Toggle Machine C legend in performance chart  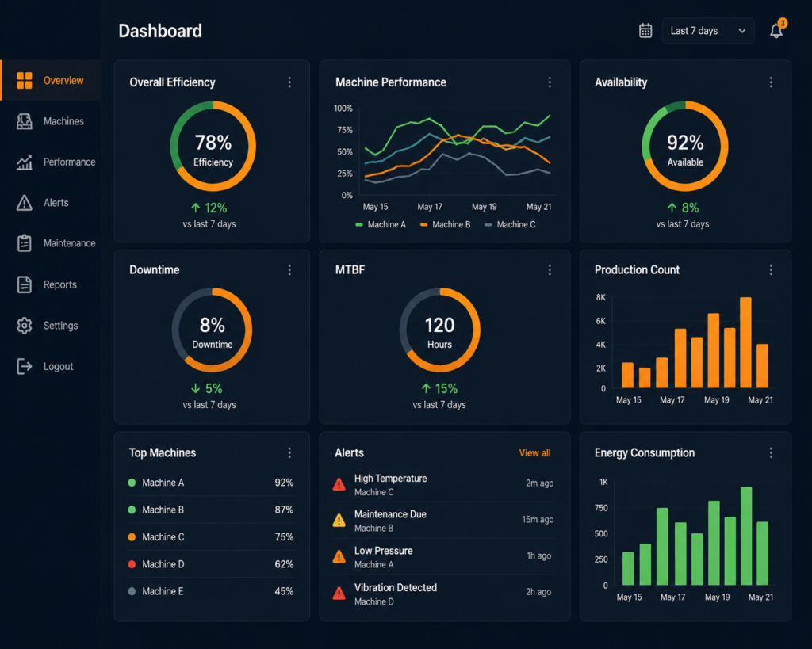tap(510, 224)
